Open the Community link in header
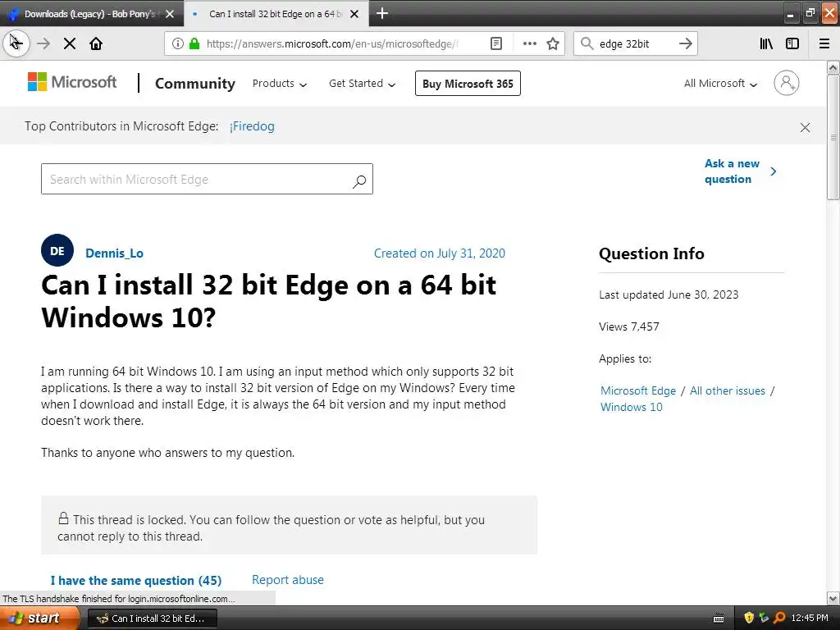This screenshot has width=840, height=630. pyautogui.click(x=195, y=84)
